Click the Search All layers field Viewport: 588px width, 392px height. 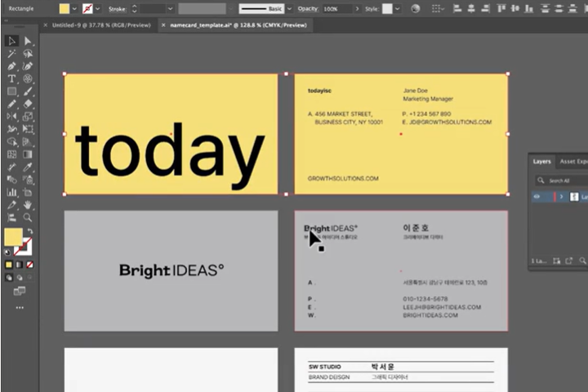coord(563,180)
